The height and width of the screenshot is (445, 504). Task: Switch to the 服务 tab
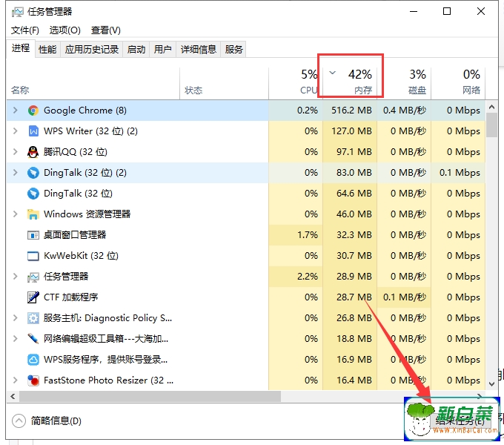[x=233, y=50]
